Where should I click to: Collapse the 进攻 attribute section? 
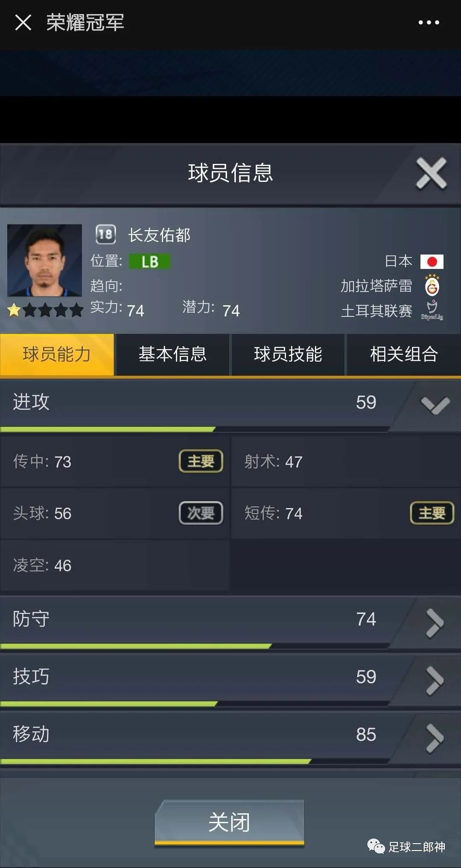pos(435,405)
